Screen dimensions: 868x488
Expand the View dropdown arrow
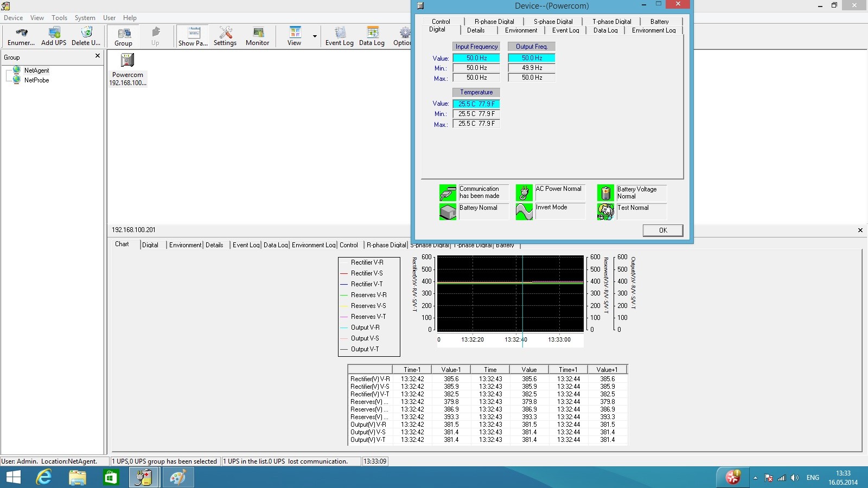point(315,36)
